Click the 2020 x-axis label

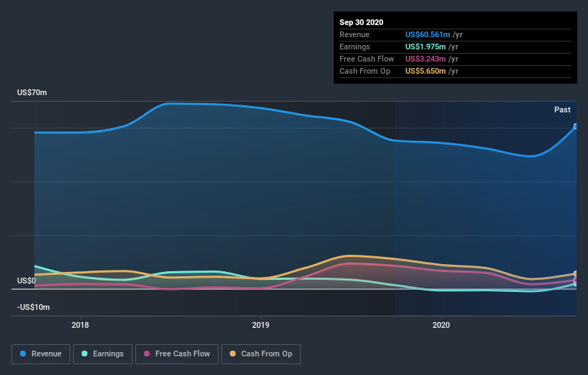(x=441, y=325)
